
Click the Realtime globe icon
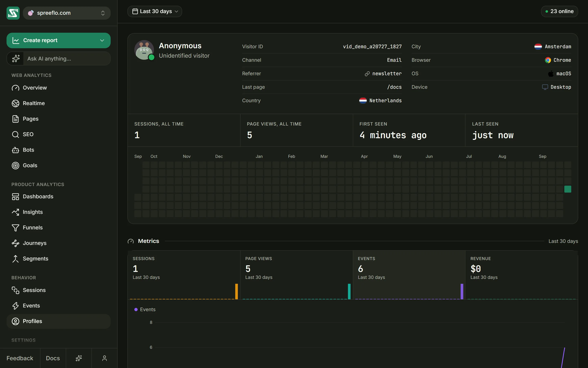pyautogui.click(x=15, y=103)
